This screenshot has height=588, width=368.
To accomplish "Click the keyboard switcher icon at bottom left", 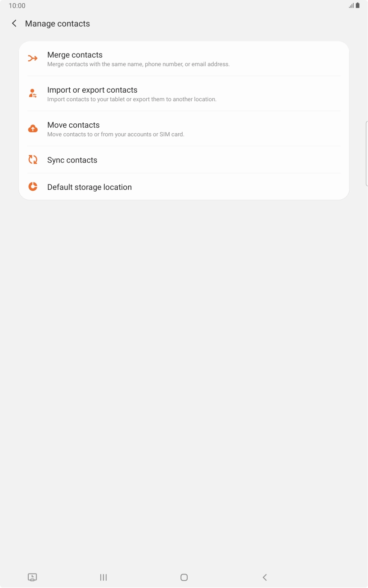I will (32, 577).
